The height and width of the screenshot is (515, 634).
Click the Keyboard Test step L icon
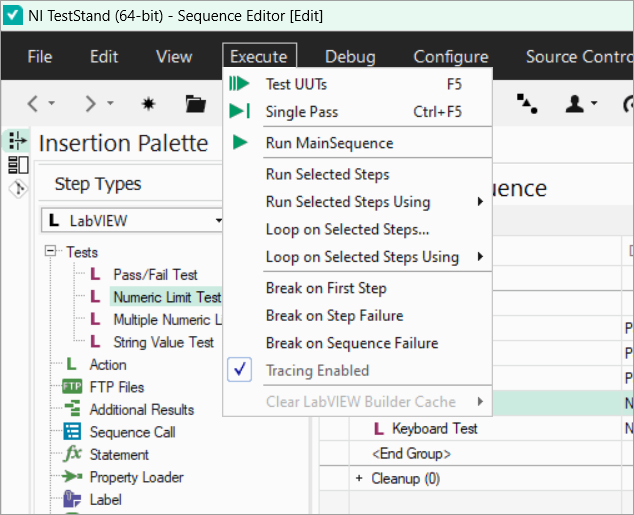point(379,428)
